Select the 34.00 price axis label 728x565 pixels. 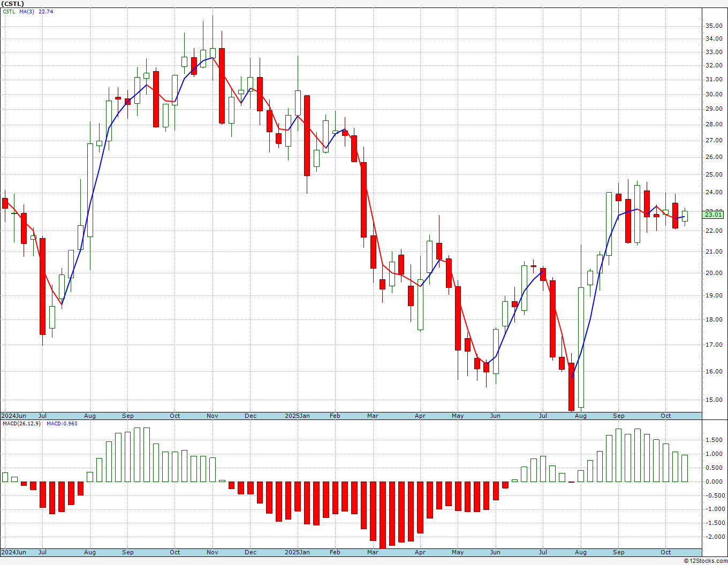713,39
